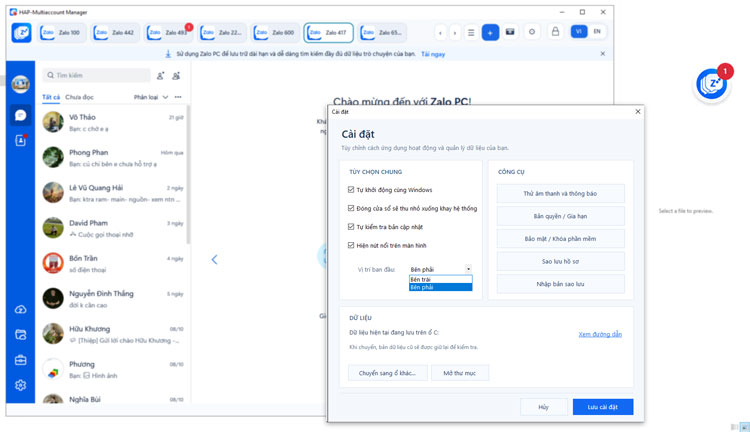Open Zalo settings gear in sidebar

(x=20, y=385)
